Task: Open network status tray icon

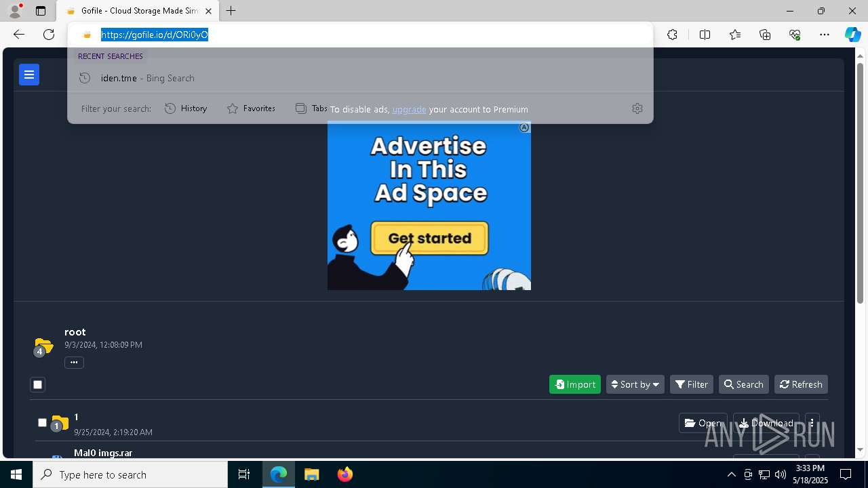Action: click(x=764, y=474)
